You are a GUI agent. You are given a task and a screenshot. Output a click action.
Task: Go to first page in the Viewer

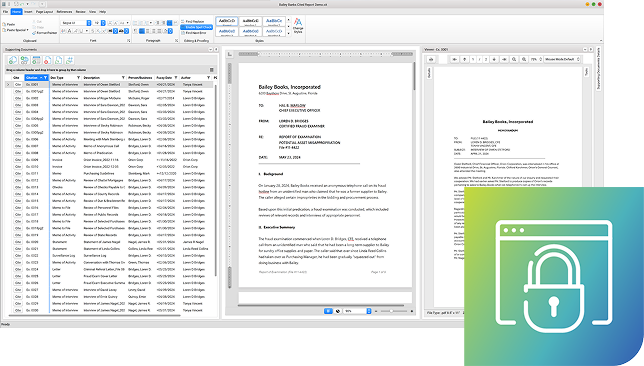pyautogui.click(x=455, y=60)
